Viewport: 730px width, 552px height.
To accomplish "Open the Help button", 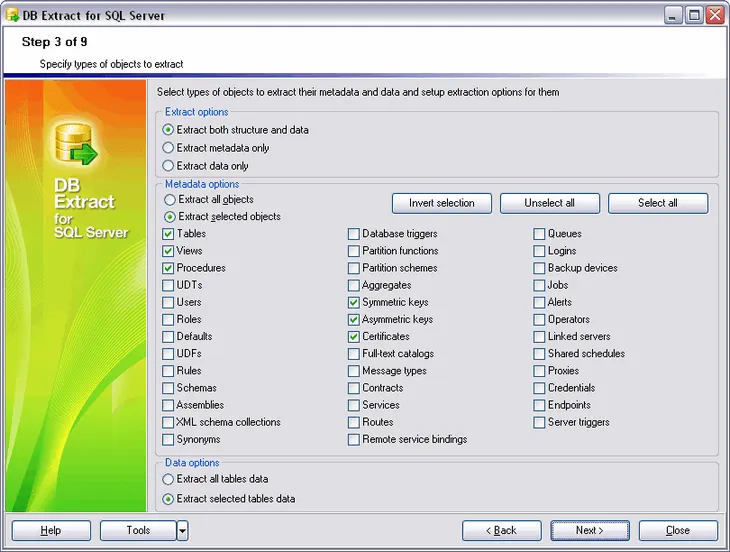I will pyautogui.click(x=51, y=531).
